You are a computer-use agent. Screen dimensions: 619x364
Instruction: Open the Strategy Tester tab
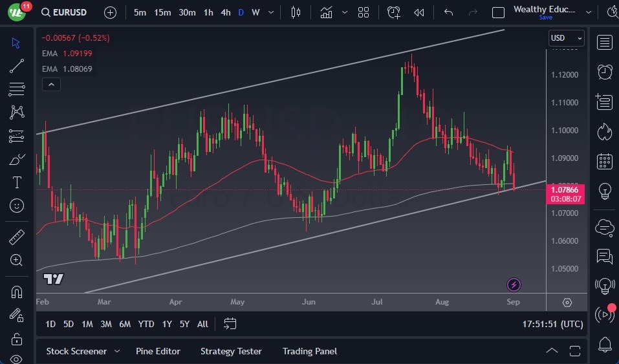coord(231,351)
